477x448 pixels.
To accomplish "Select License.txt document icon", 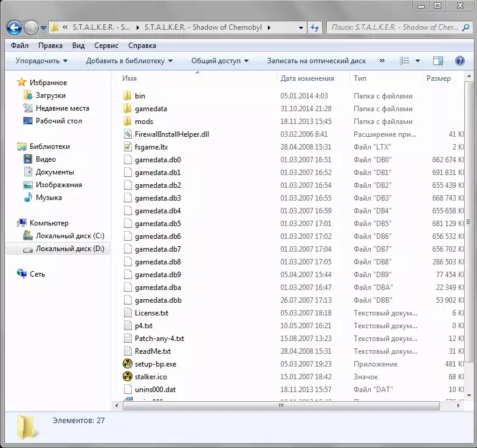I will pos(128,312).
